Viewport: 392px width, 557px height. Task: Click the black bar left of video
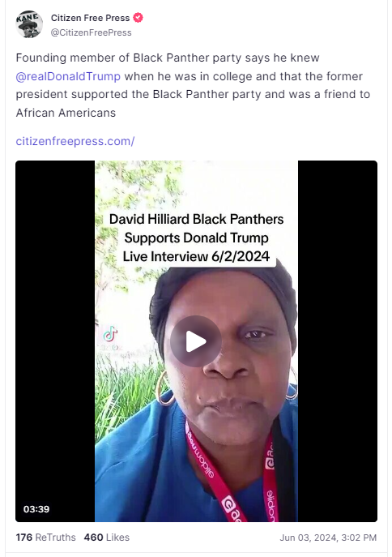tap(55, 341)
